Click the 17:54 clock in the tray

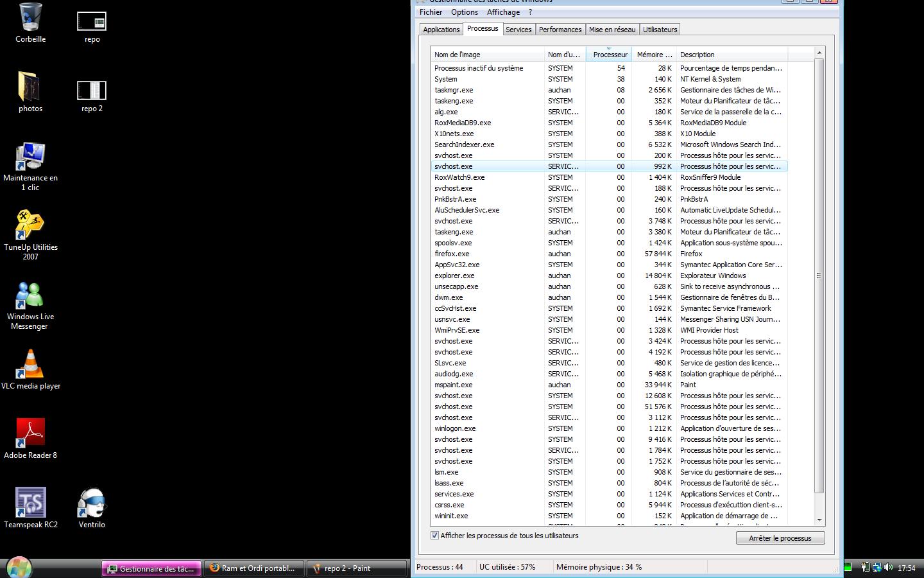click(x=907, y=568)
